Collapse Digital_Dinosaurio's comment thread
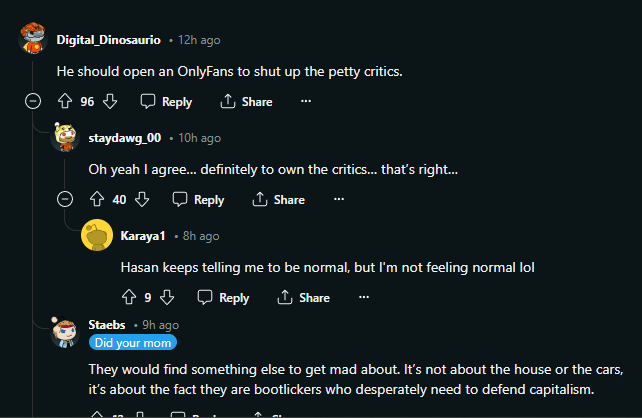This screenshot has height=418, width=642. [x=33, y=101]
